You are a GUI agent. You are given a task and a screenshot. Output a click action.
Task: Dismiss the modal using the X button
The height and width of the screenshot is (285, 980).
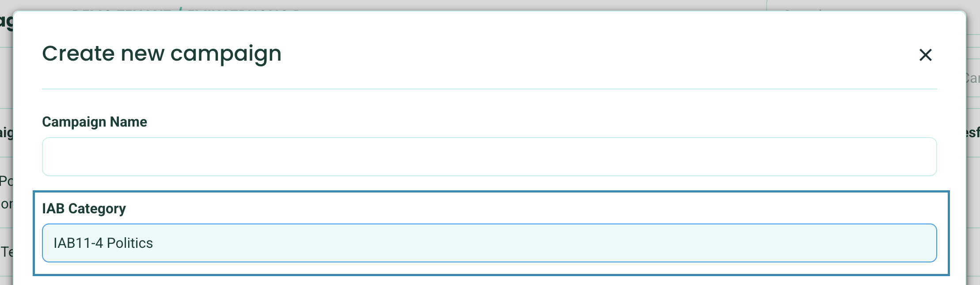[925, 55]
